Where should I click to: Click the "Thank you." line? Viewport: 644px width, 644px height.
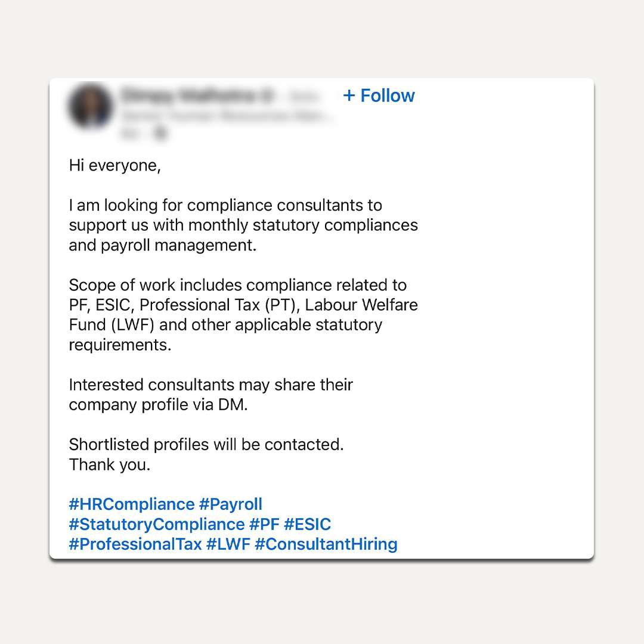(x=110, y=465)
